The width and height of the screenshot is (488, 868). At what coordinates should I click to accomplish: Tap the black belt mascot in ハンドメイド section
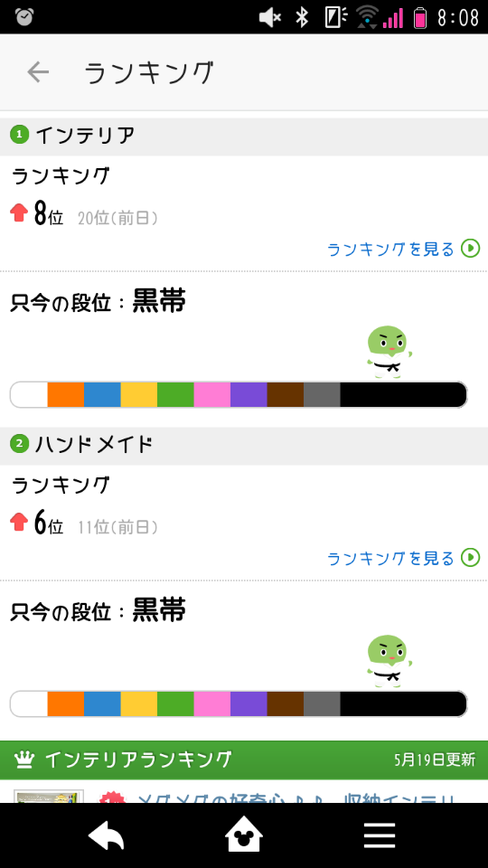coord(389,661)
